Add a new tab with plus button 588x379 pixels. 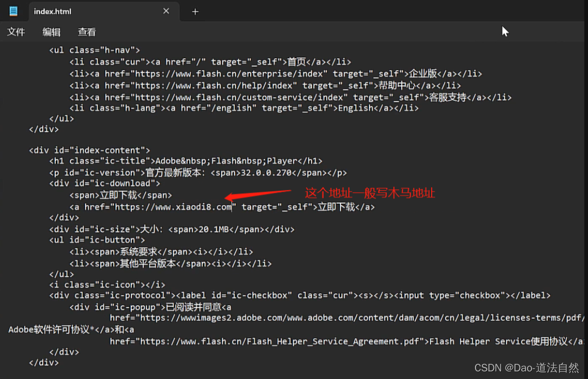[195, 11]
